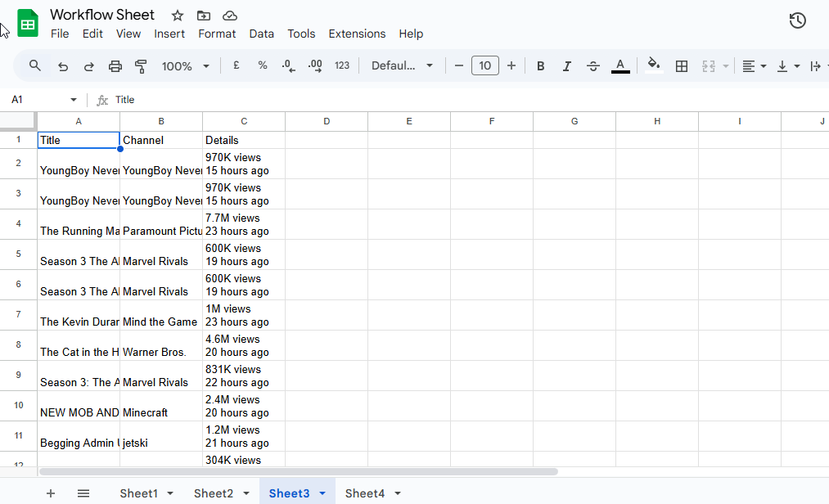Viewport: 829px width, 504px height.
Task: Open Sheet3 tab options arrow
Action: tap(322, 493)
